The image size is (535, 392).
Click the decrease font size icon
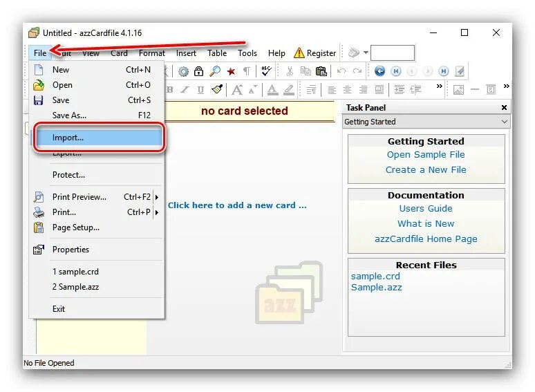tap(252, 90)
